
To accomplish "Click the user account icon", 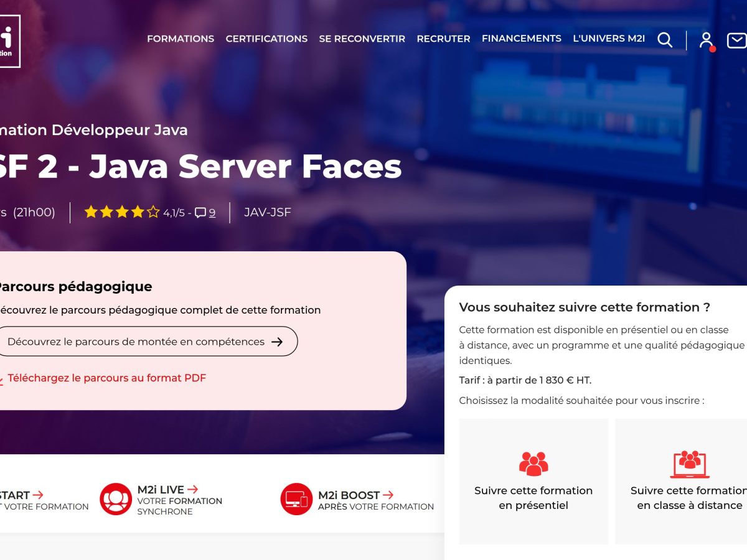I will click(x=706, y=40).
